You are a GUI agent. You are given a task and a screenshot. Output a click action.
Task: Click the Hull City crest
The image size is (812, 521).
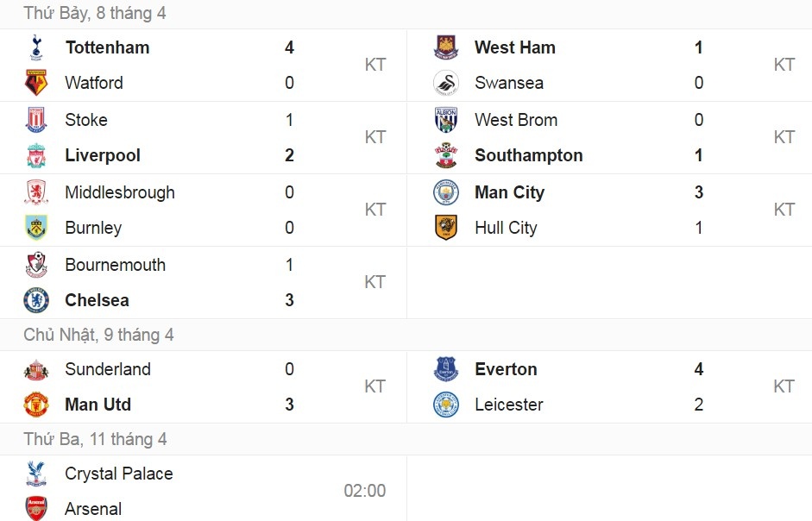pyautogui.click(x=444, y=228)
